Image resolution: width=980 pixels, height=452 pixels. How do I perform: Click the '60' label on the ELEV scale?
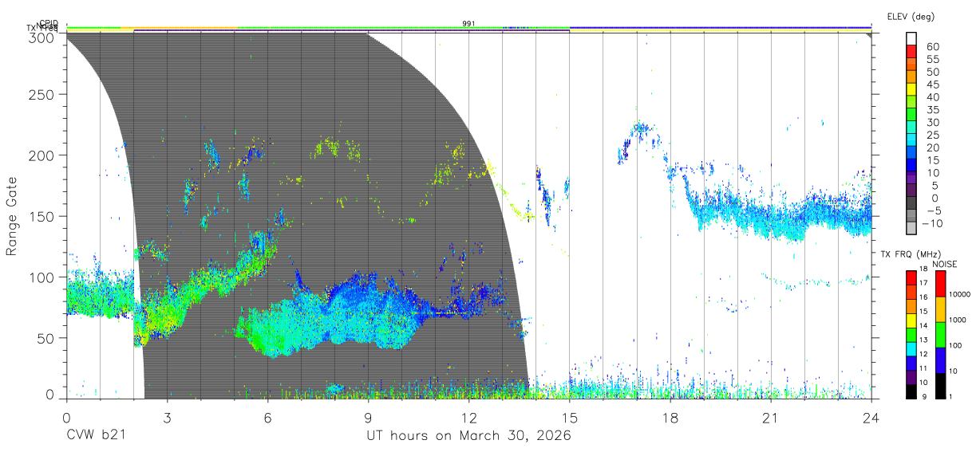(x=931, y=46)
